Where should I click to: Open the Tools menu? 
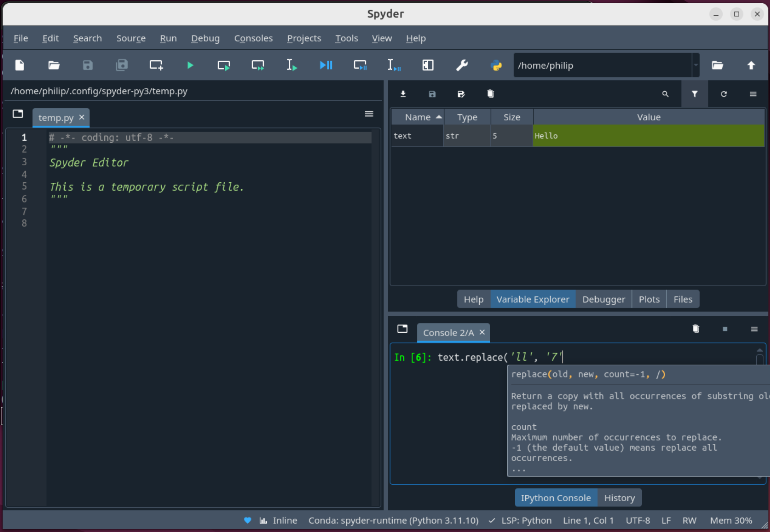pos(347,38)
